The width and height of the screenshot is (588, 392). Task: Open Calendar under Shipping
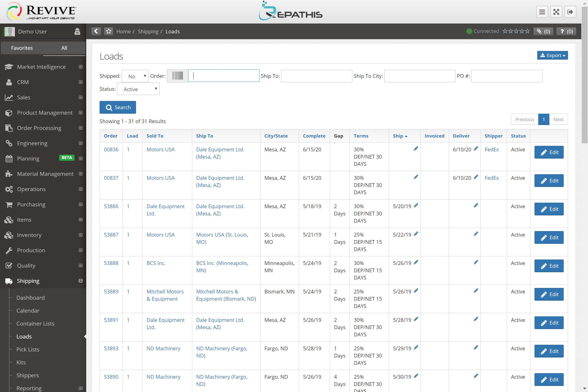(x=28, y=311)
